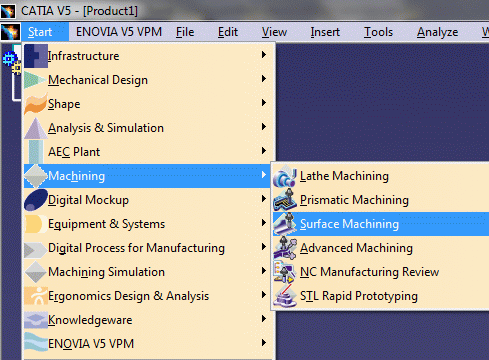
Task: Click the Infrastructure workbench icon
Action: [x=36, y=56]
